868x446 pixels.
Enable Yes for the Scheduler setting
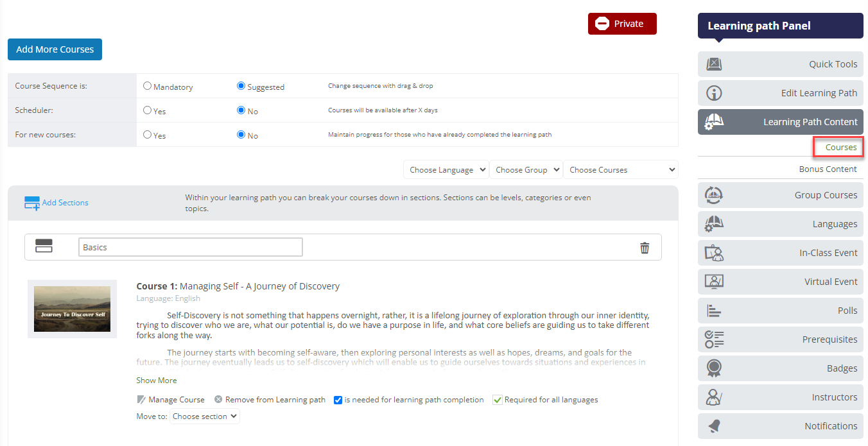coord(147,110)
